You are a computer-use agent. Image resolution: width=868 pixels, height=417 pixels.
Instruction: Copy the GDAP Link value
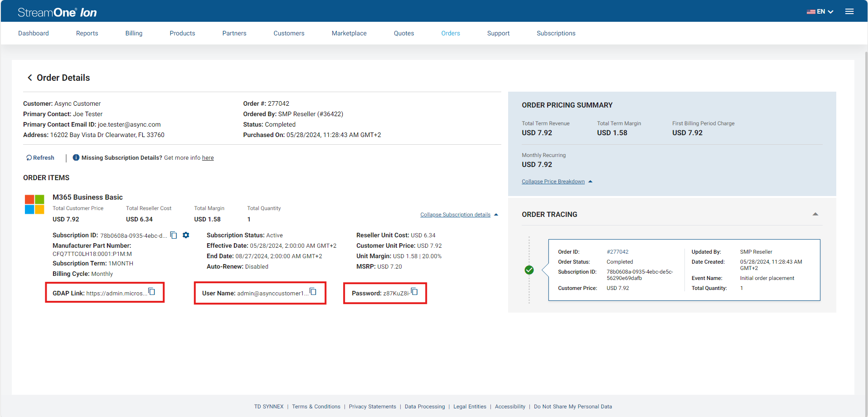(152, 292)
